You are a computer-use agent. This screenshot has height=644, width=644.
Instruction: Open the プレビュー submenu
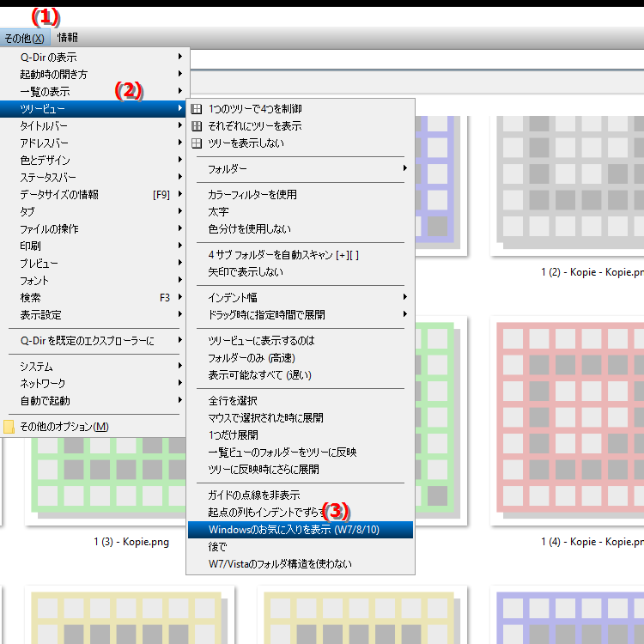[94, 264]
